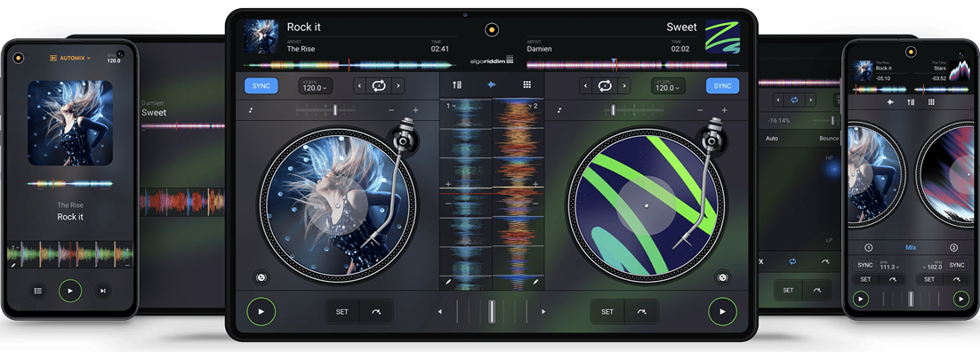The height and width of the screenshot is (352, 980).
Task: Open the queue list icon on left phone
Action: [38, 291]
